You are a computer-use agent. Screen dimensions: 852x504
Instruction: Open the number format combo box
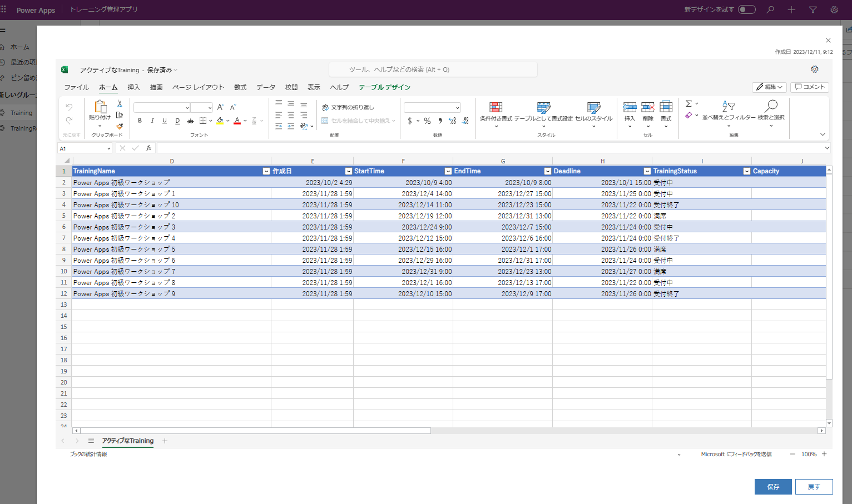[432, 108]
